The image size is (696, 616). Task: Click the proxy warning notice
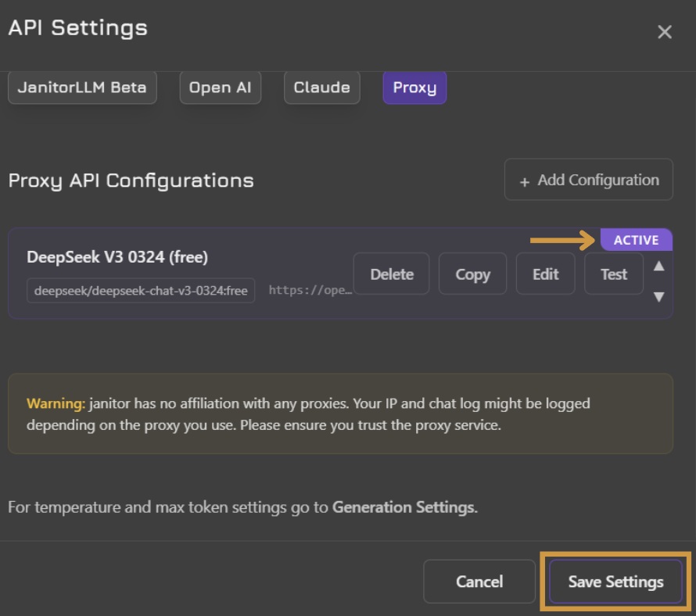(340, 414)
